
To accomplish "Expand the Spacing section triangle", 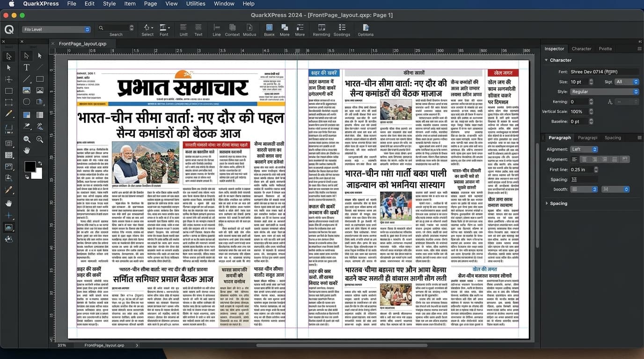I will point(546,203).
